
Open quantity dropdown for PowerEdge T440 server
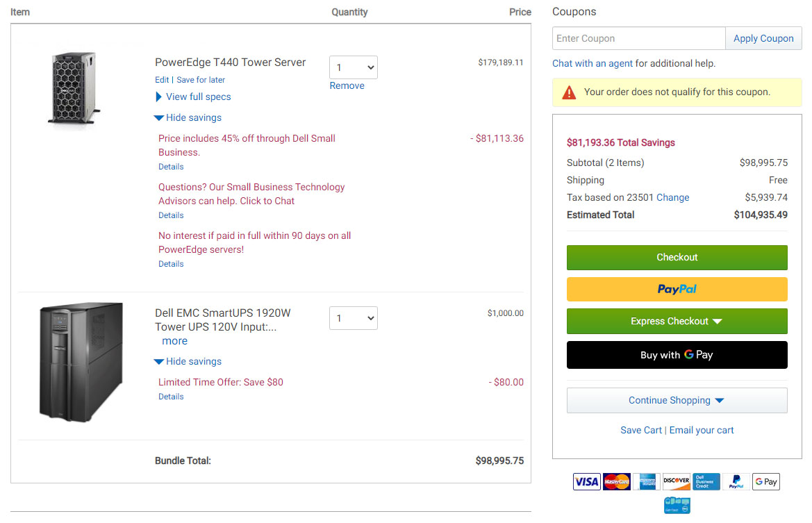(x=353, y=67)
